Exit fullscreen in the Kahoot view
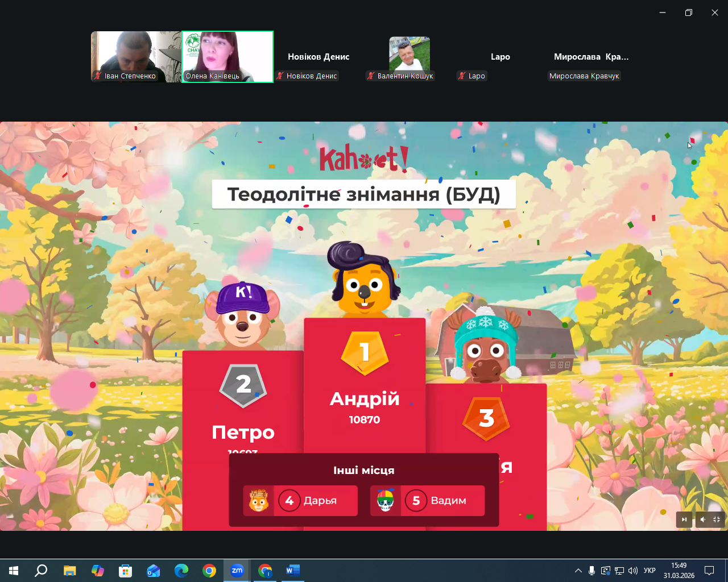This screenshot has width=728, height=582. (717, 519)
